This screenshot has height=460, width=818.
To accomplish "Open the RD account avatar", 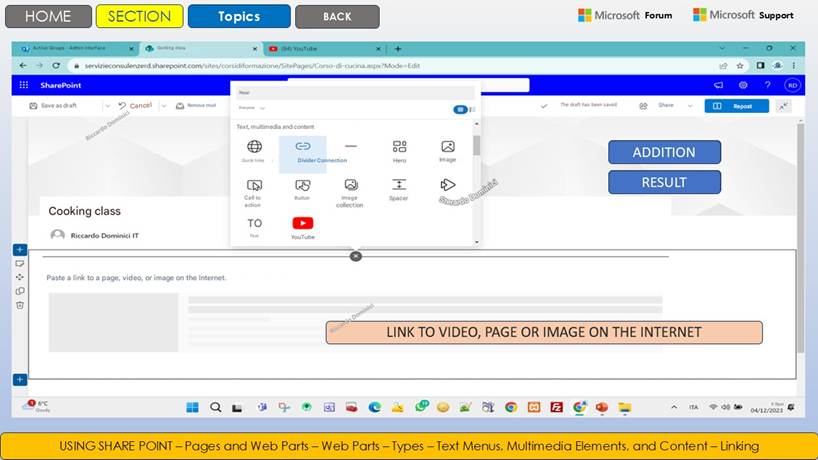I will pos(792,85).
